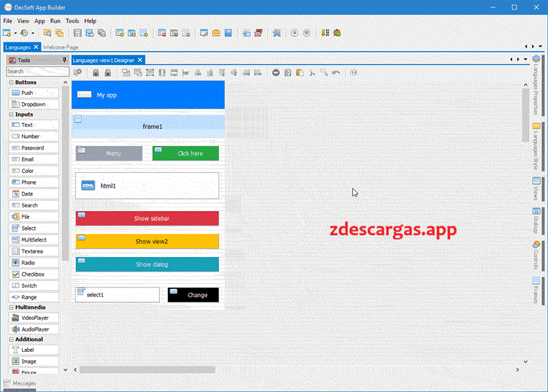Click the closed padlock lock-controls icon
This screenshot has height=392, width=548.
pyautogui.click(x=96, y=72)
